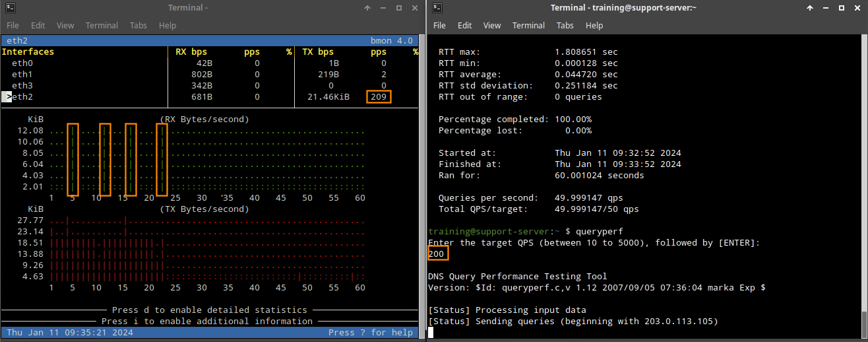
Task: Open the File menu in the bmon terminal
Action: [x=13, y=25]
